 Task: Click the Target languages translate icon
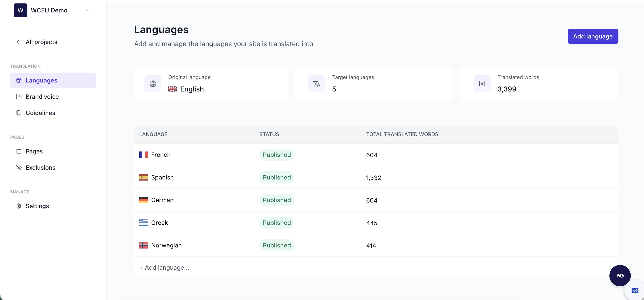coord(317,84)
